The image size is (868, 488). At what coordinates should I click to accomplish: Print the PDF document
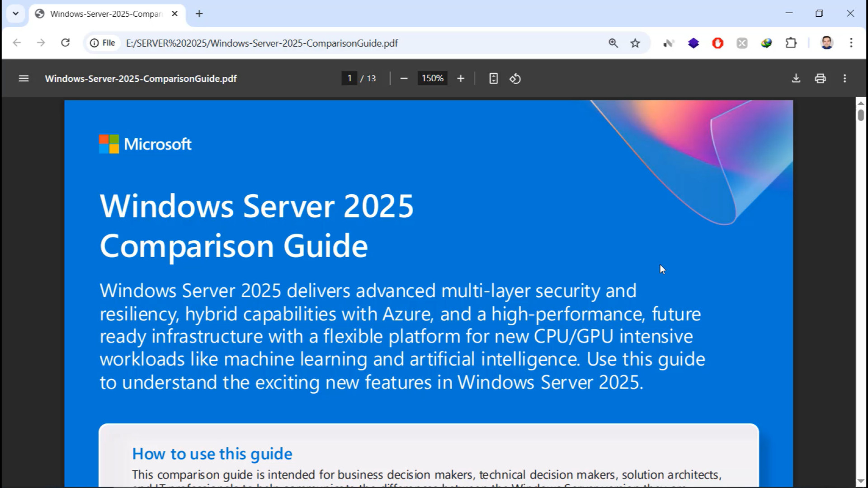(x=820, y=79)
